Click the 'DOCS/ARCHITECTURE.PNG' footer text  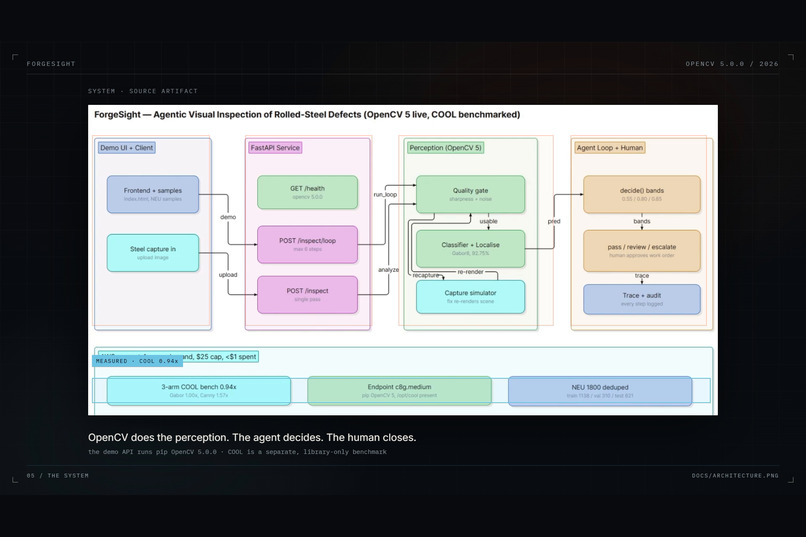click(735, 475)
